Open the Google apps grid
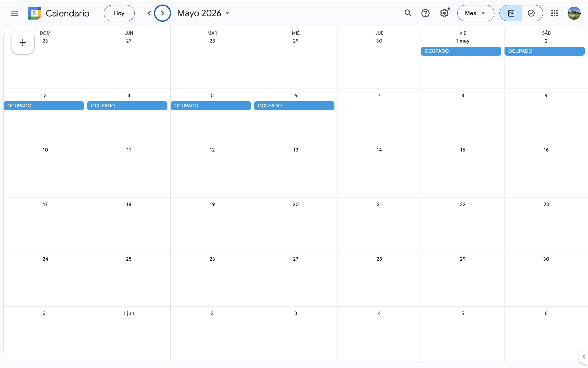 [x=554, y=13]
